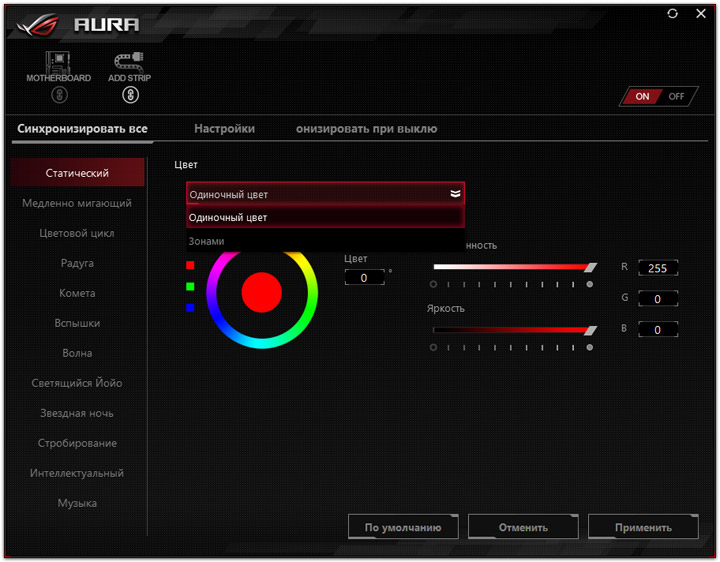
Task: Select the Комета effect
Action: 77,293
